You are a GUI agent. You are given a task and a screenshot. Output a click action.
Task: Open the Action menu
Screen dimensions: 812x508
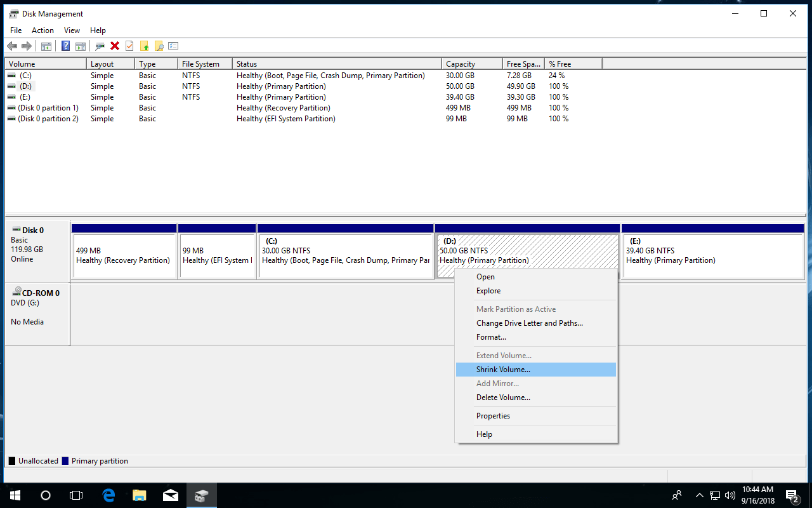tap(43, 30)
